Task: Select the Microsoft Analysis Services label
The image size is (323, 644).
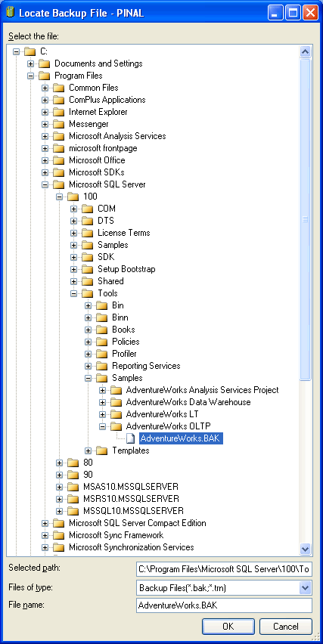Action: pos(117,136)
